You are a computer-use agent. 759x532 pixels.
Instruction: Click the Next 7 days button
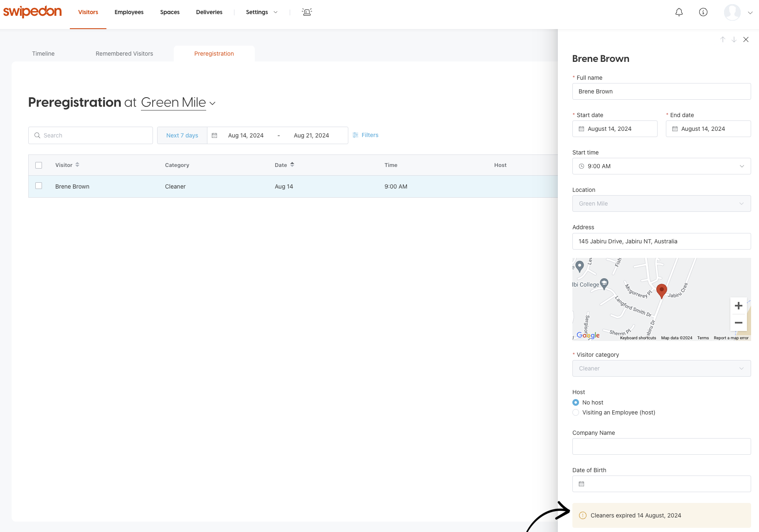coord(182,135)
